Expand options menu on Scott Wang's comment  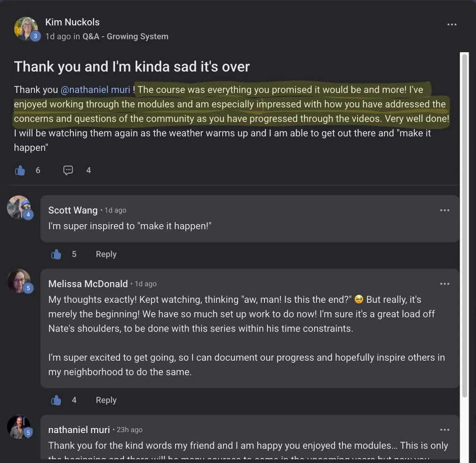tap(445, 210)
